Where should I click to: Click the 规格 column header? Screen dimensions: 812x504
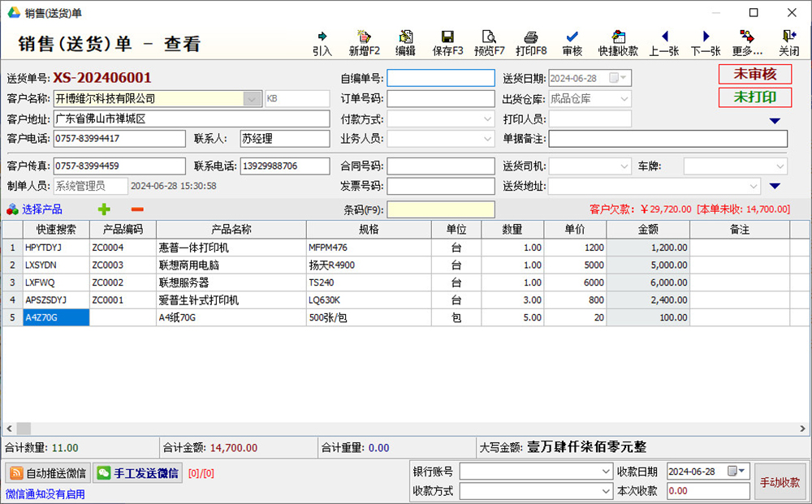pyautogui.click(x=369, y=229)
